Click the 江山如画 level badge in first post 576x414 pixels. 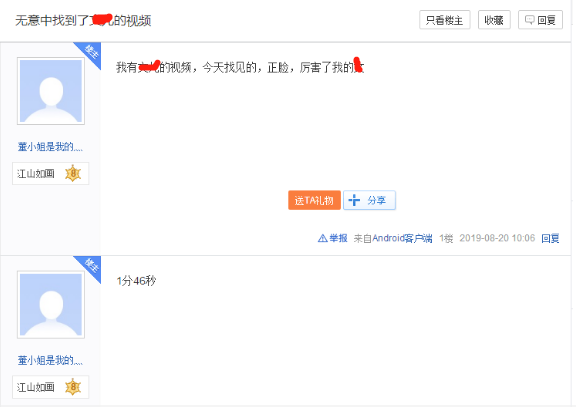click(x=51, y=173)
